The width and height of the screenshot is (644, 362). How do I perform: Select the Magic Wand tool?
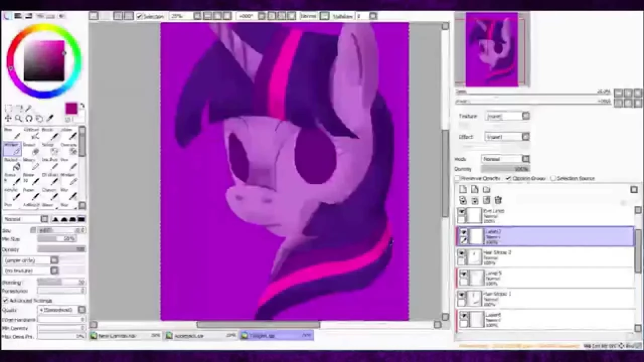point(29,108)
